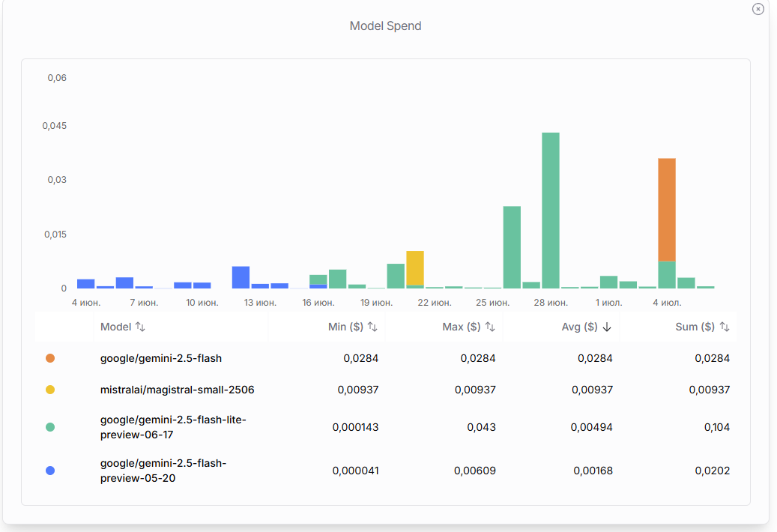Click green dot for flash-lite-preview-06-17
Screen dimensions: 777x532
tap(50, 427)
